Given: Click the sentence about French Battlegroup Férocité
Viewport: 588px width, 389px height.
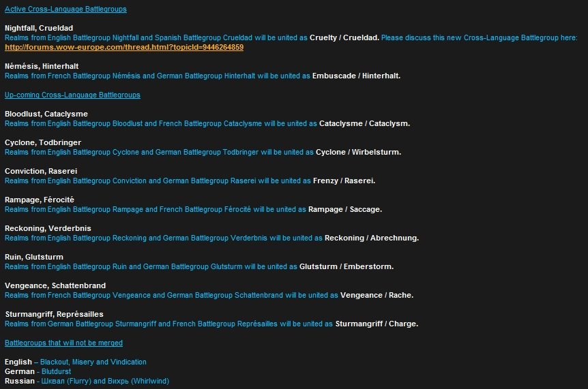Looking at the screenshot, I should tap(156, 209).
